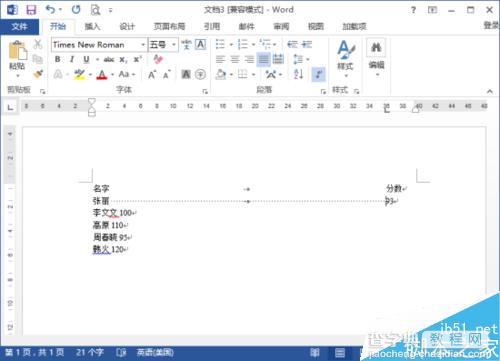Toggle Bold formatting

[57, 59]
